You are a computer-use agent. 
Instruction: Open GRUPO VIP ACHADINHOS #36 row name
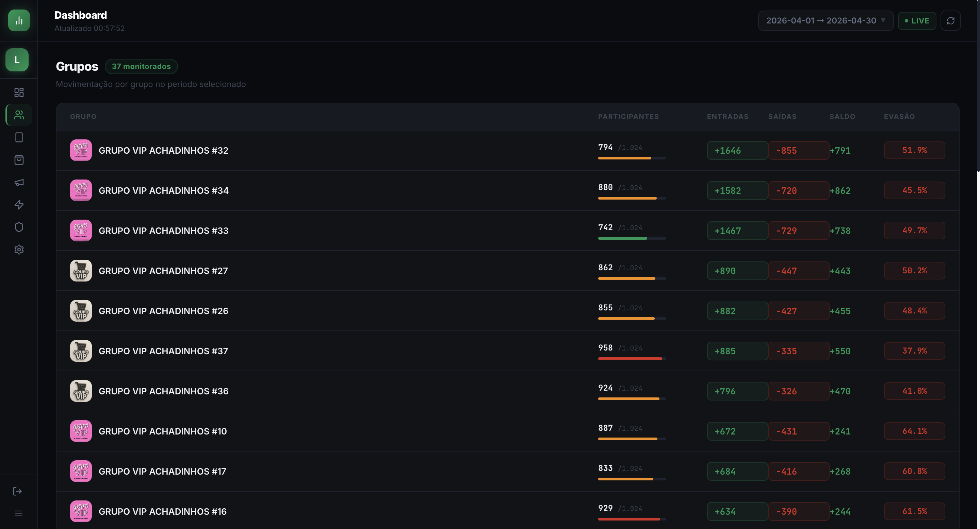pos(164,391)
